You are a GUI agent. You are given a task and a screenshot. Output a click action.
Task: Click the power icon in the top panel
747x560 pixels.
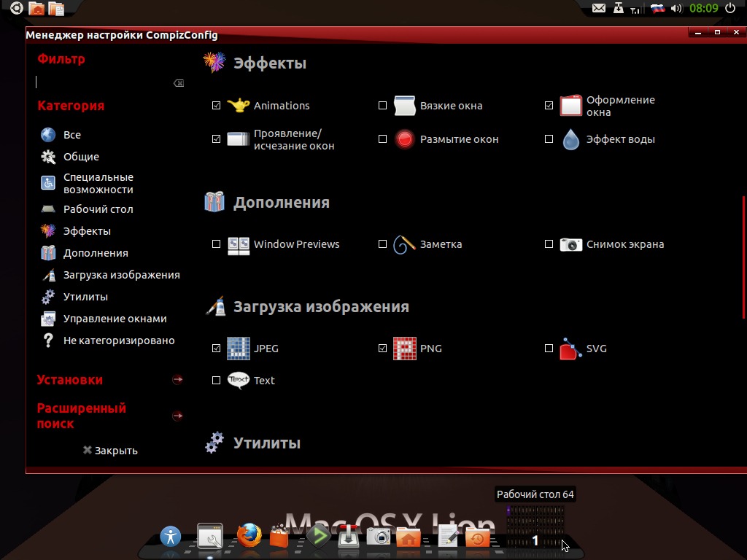(730, 8)
